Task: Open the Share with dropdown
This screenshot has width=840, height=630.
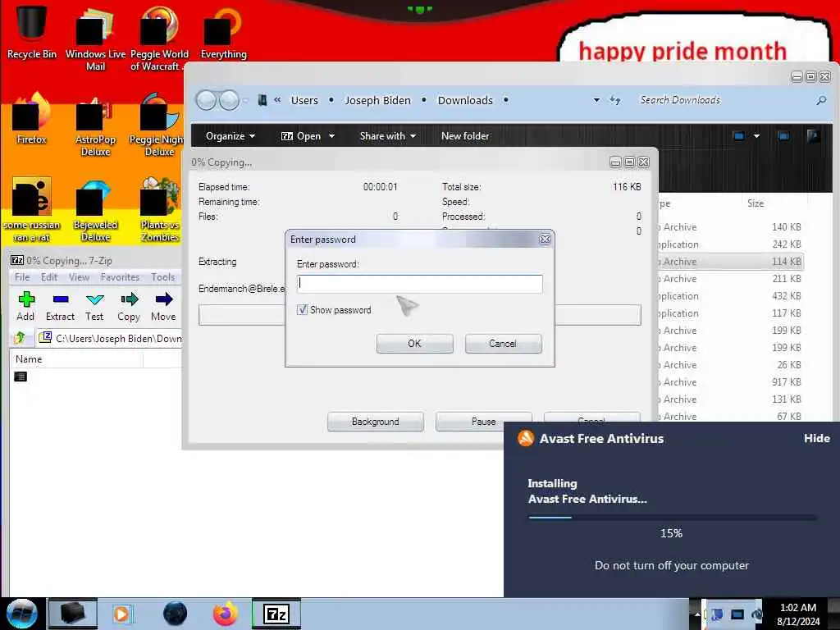Action: point(388,136)
